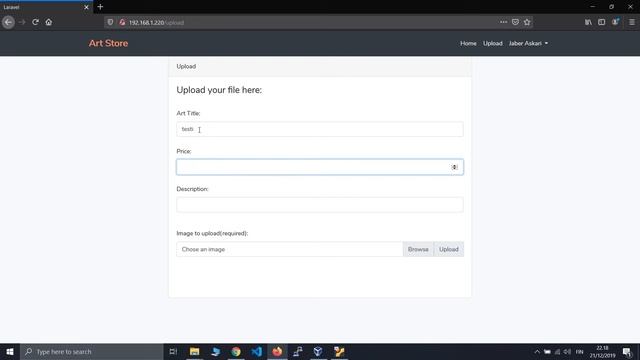Click the Browse button

pyautogui.click(x=418, y=249)
